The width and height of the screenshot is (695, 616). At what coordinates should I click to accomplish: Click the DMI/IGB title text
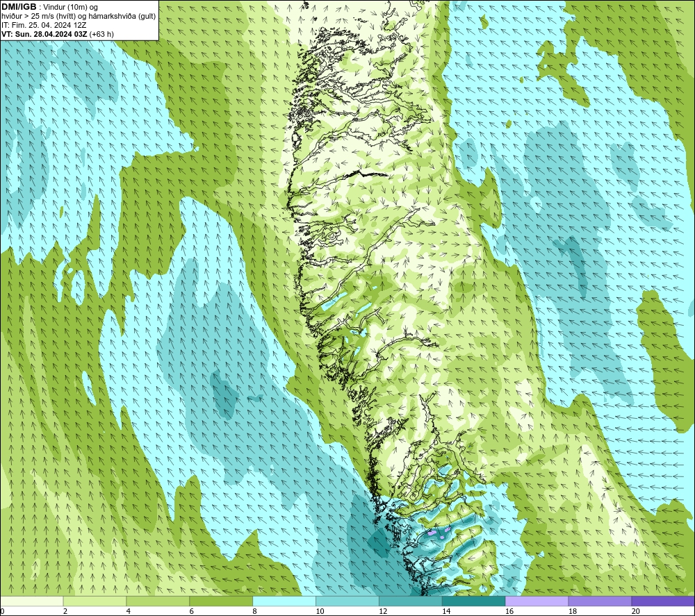(19, 7)
